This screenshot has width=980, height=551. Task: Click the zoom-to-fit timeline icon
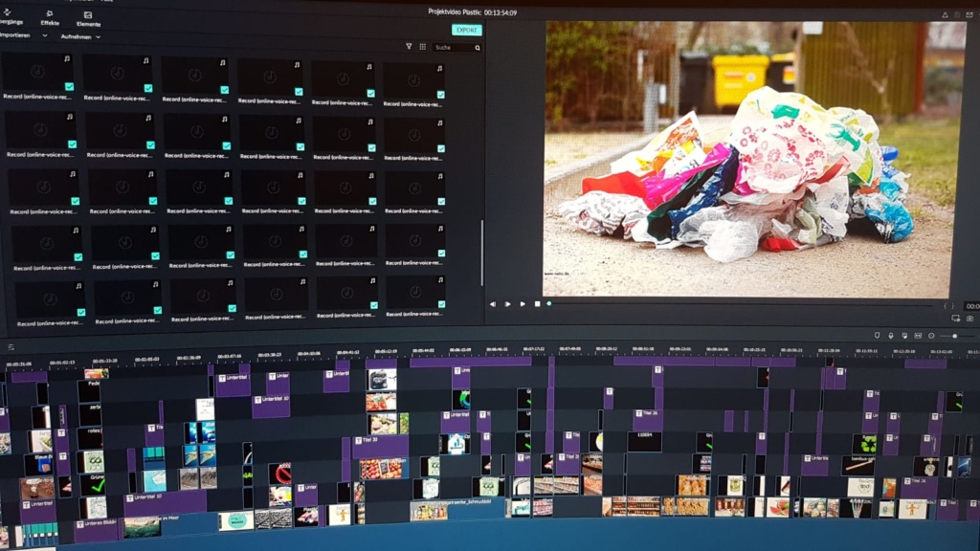coord(918,336)
